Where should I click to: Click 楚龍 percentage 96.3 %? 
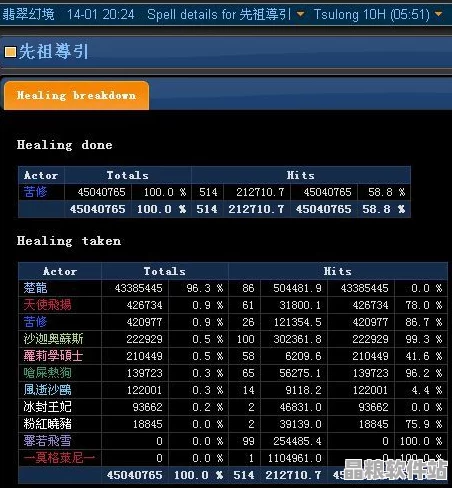coord(205,288)
